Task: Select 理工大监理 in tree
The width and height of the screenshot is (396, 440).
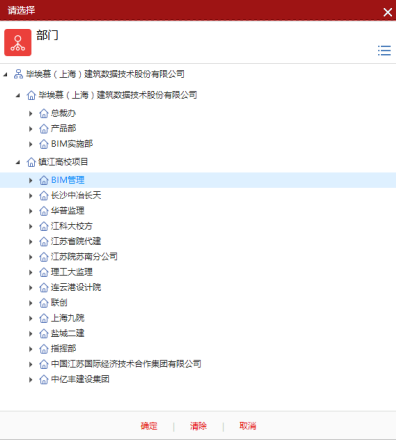Action: coord(72,272)
